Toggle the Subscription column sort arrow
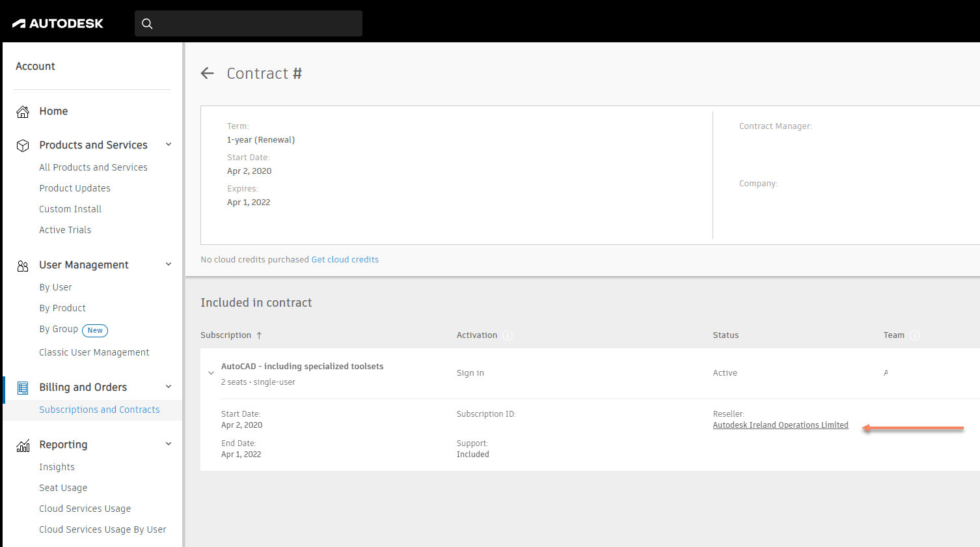The image size is (980, 547). [x=258, y=334]
